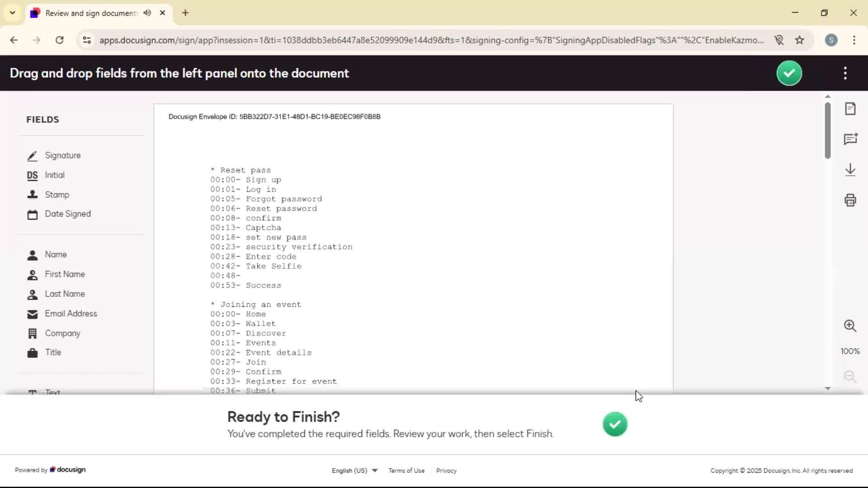The height and width of the screenshot is (488, 868).
Task: Close the Review and sign documents tab
Action: 162,13
